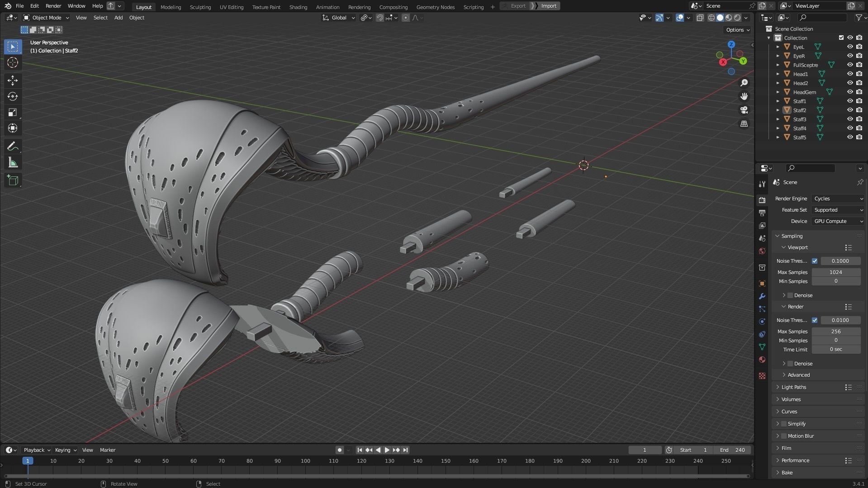Click the End frame field 240
The width and height of the screenshot is (868, 488).
(733, 450)
